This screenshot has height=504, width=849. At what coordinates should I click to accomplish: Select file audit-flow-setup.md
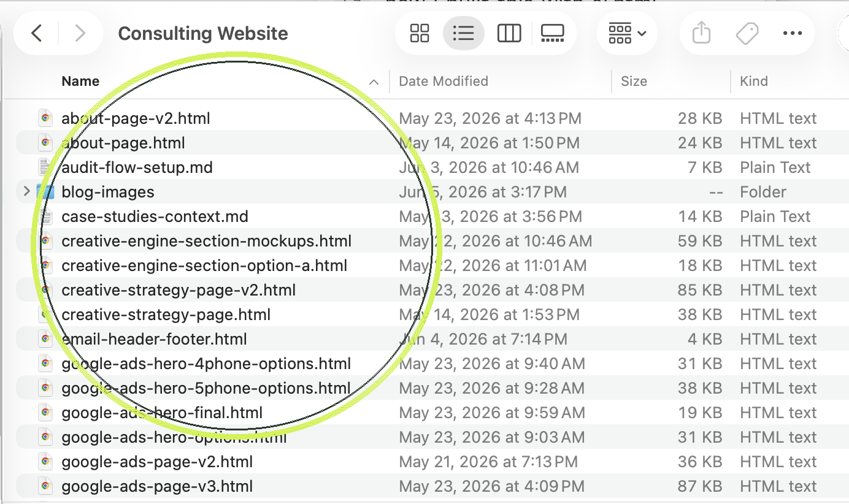point(137,167)
